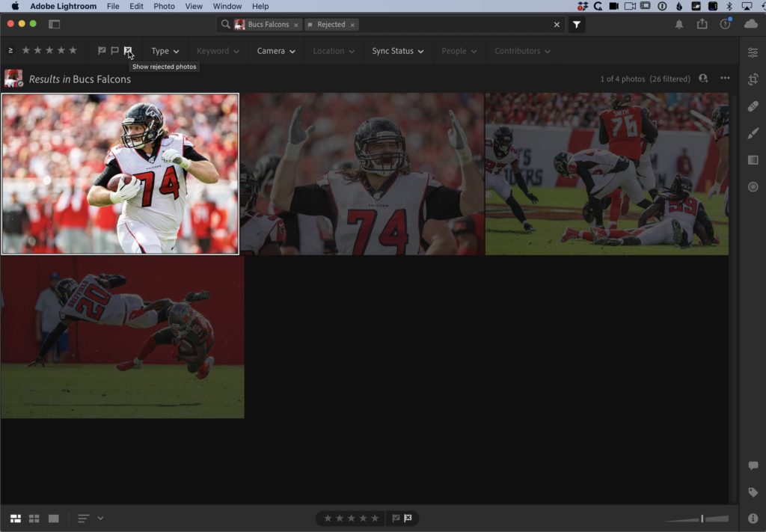
Task: Expand the Contributors filter dropdown
Action: point(522,51)
